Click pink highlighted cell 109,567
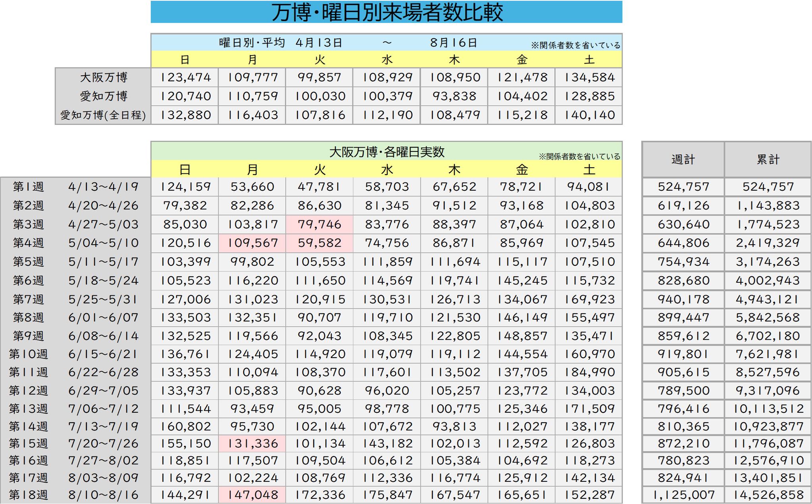The width and height of the screenshot is (812, 504). (x=252, y=243)
